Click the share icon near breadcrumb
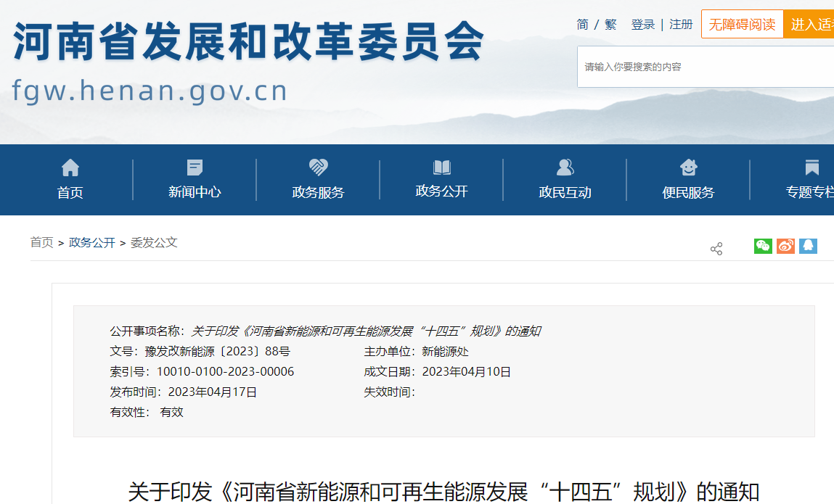This screenshot has width=834, height=504. [716, 249]
